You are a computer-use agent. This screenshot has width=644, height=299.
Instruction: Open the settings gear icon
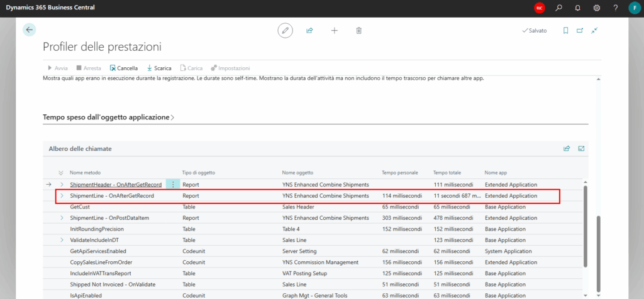pyautogui.click(x=596, y=8)
